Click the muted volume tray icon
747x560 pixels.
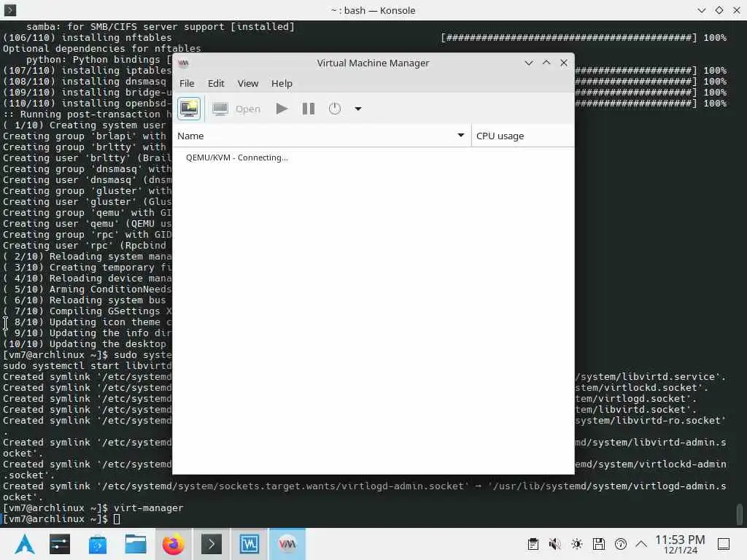[x=554, y=544]
